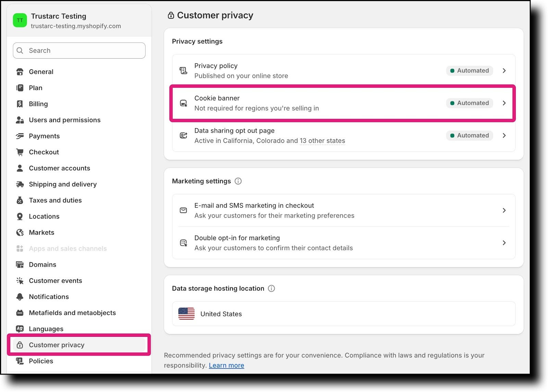Click the Payments hand icon
Viewport: 548px width, 392px height.
click(20, 136)
